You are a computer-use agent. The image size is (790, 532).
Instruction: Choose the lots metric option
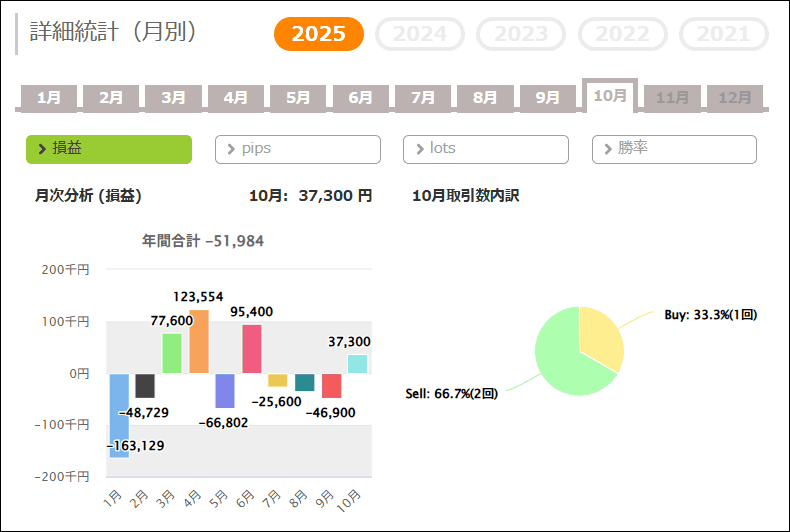point(486,149)
